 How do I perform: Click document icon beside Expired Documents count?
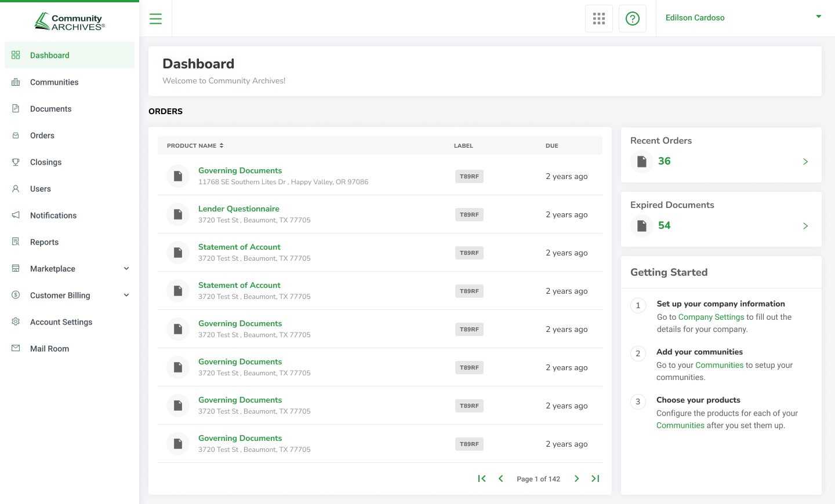pos(642,226)
